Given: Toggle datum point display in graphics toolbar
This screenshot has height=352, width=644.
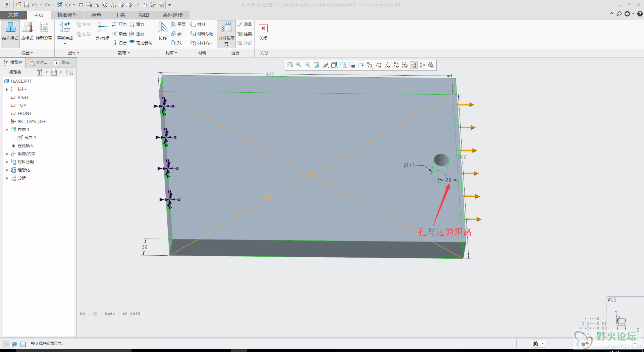Looking at the screenshot, I should click(x=396, y=65).
